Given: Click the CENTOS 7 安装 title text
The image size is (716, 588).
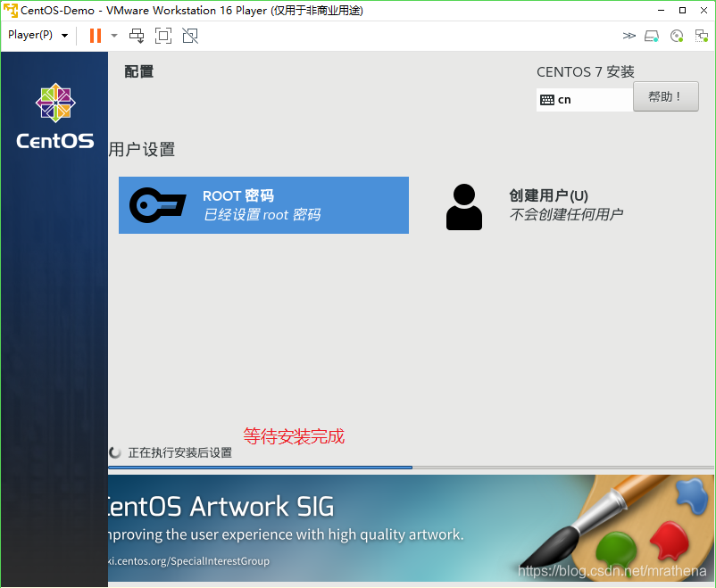Looking at the screenshot, I should pyautogui.click(x=586, y=71).
